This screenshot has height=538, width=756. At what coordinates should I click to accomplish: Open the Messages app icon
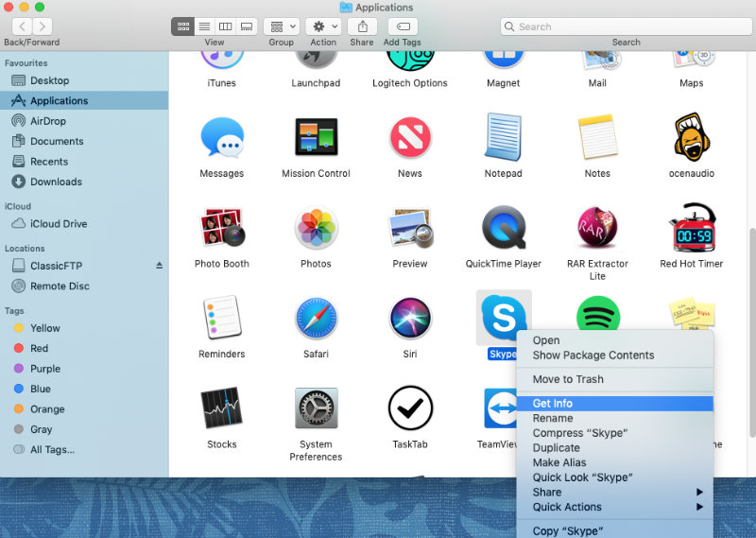(x=222, y=137)
